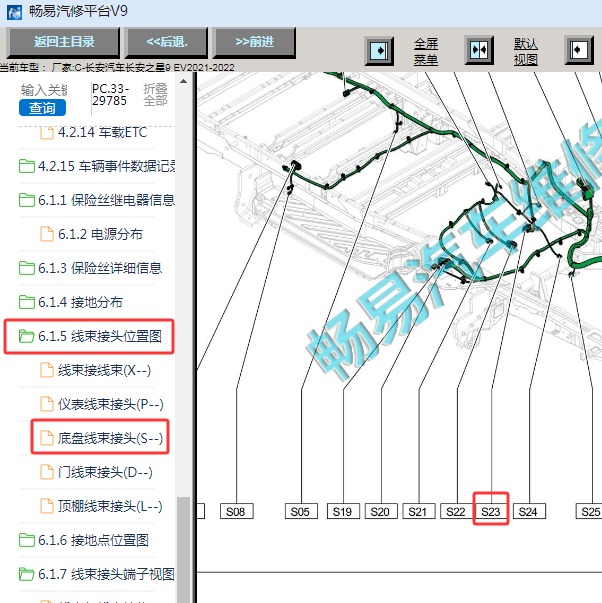602x603 pixels.
Task: Click connector label S08
Action: 237,511
